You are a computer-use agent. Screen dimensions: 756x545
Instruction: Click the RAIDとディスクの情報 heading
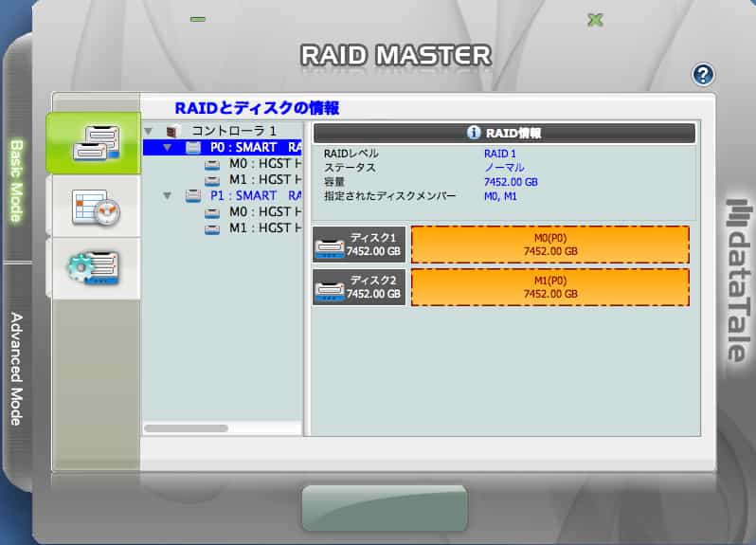click(257, 107)
